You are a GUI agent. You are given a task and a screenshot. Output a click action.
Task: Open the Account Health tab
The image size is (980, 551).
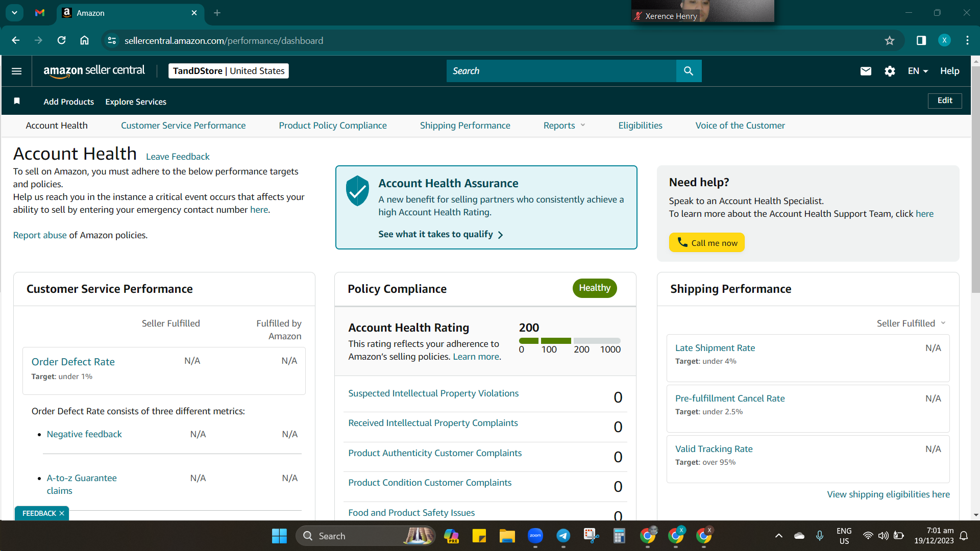click(57, 126)
